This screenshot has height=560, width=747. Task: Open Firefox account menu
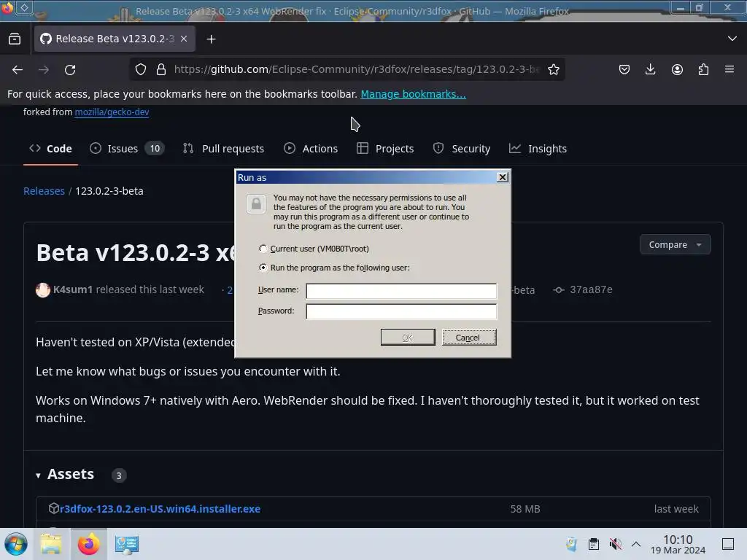pos(677,69)
